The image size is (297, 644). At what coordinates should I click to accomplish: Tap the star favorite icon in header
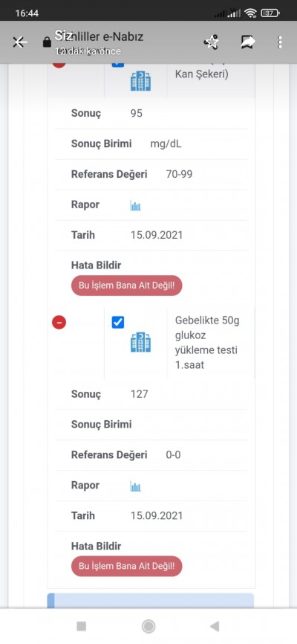tap(212, 42)
